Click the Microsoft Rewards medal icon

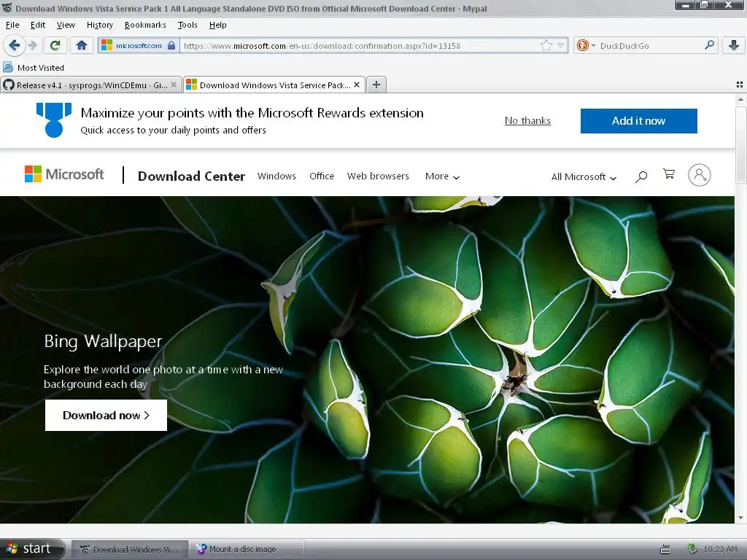coord(54,120)
